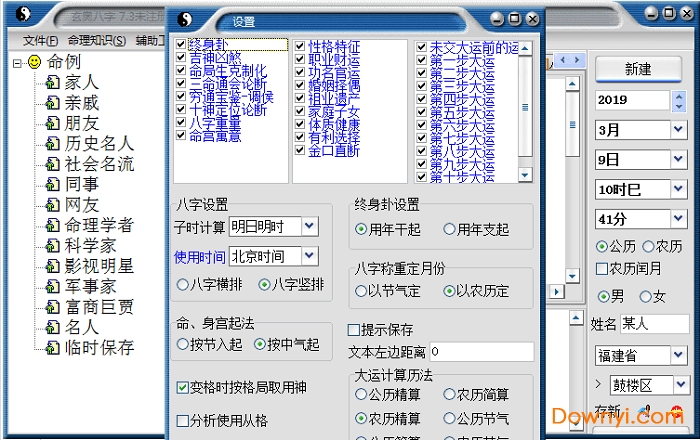This screenshot has height=440, width=700.
Task: Select the 农历 radio button
Action: click(648, 246)
